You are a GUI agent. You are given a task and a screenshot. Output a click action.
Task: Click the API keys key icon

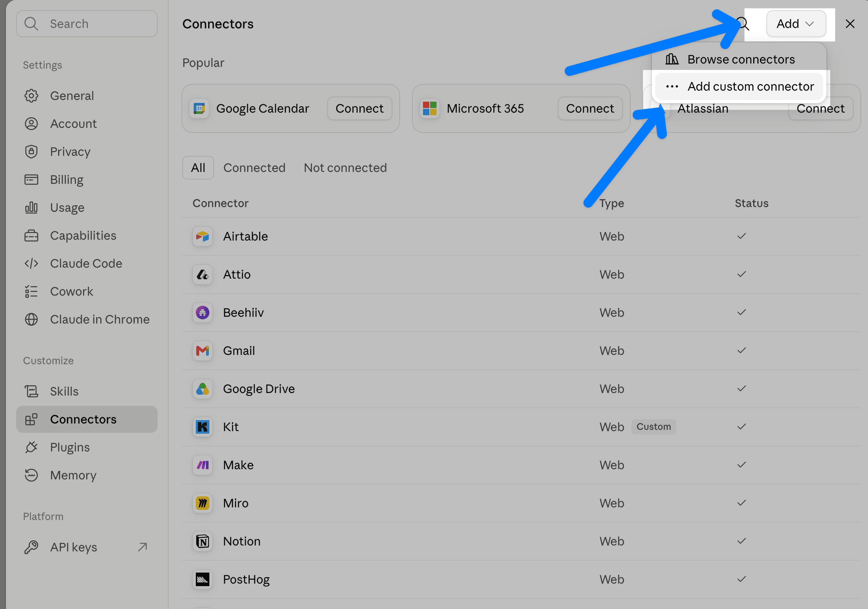click(31, 547)
